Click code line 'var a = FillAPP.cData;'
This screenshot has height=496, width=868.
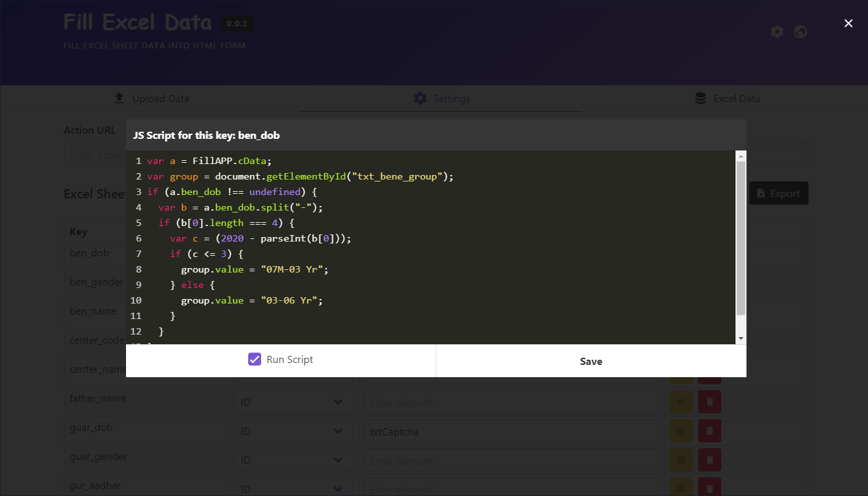pyautogui.click(x=209, y=161)
